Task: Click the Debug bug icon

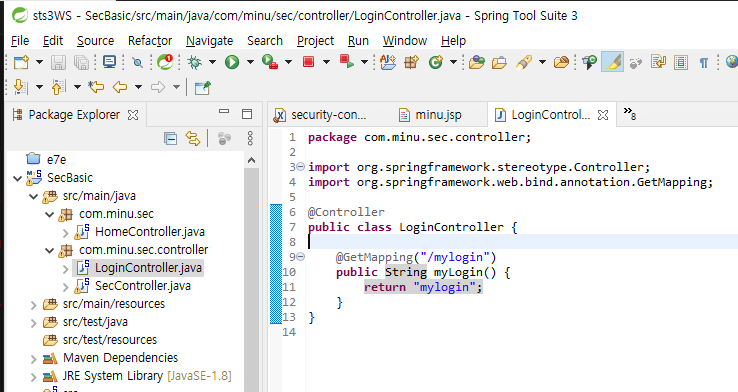Action: pyautogui.click(x=194, y=62)
